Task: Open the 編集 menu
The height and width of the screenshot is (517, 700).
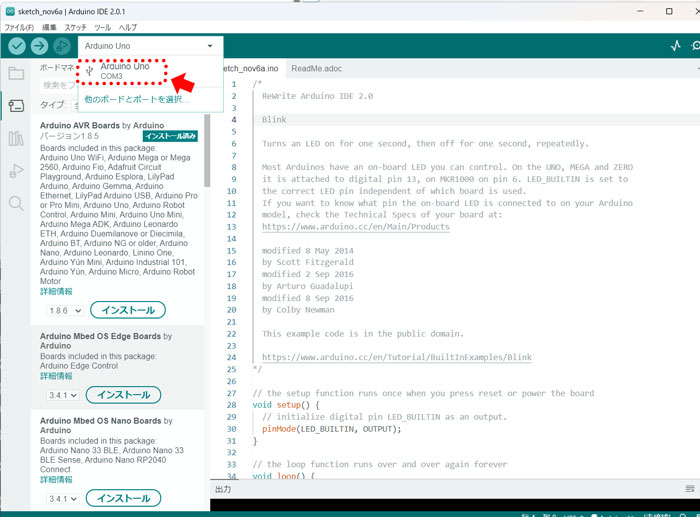Action: (x=49, y=27)
